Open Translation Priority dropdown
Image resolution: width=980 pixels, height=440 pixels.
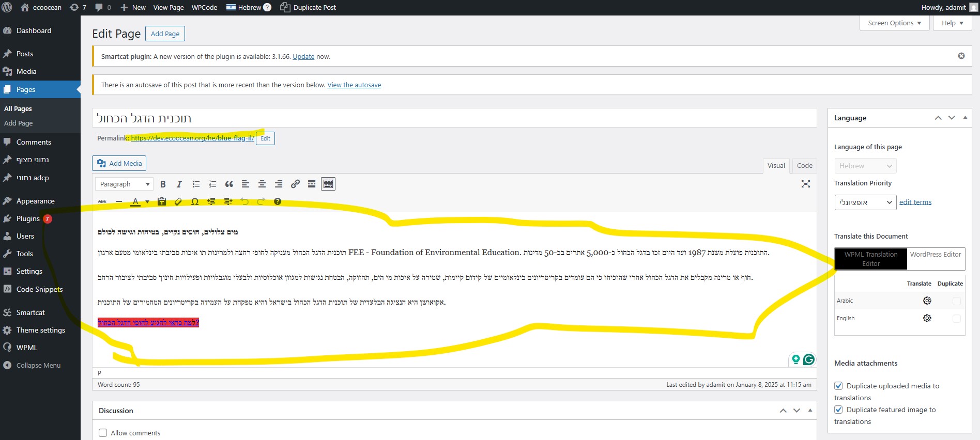point(865,202)
